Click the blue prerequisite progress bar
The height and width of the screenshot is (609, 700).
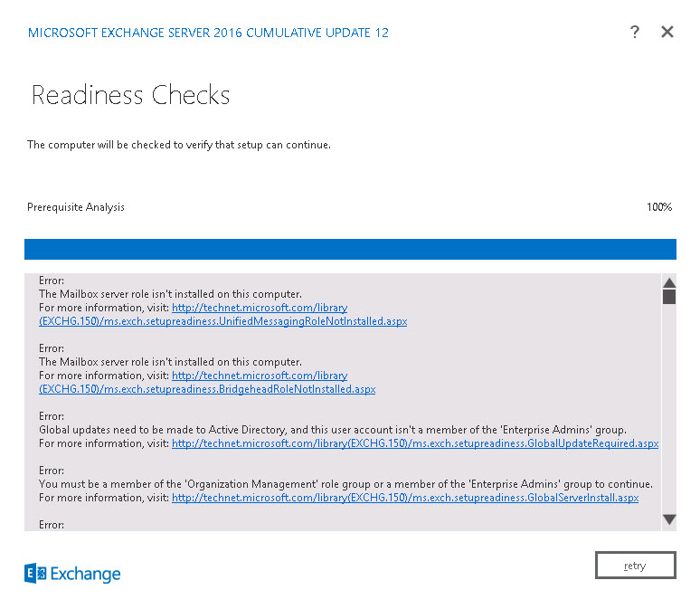click(x=350, y=250)
